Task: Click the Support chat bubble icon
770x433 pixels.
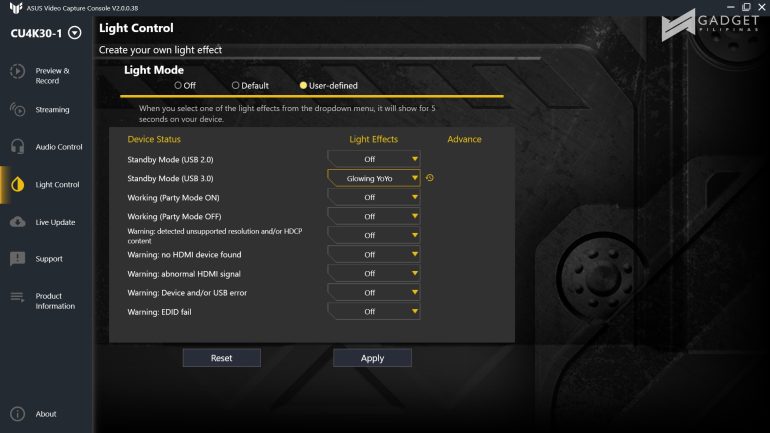Action: click(x=17, y=259)
